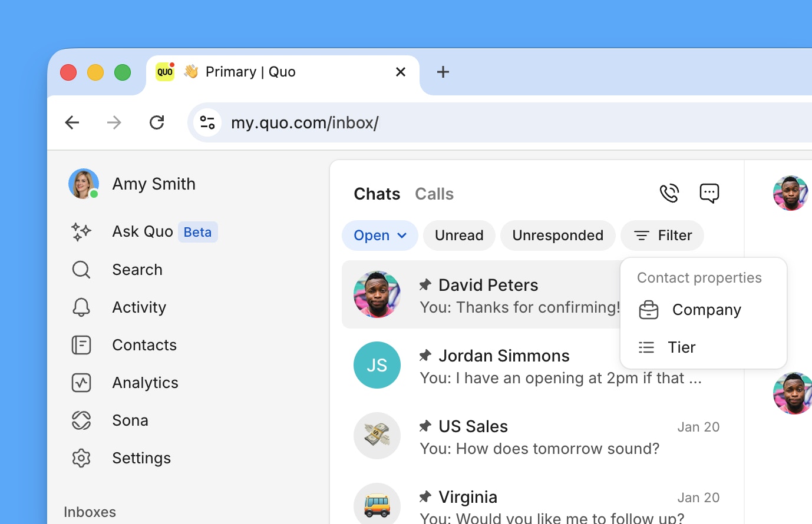This screenshot has width=812, height=524.
Task: Open Search in the sidebar
Action: pyautogui.click(x=137, y=270)
